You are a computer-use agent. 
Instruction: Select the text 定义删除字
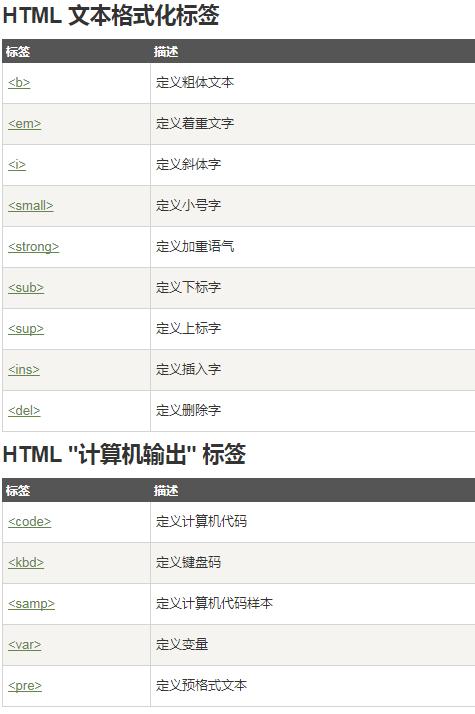point(189,410)
